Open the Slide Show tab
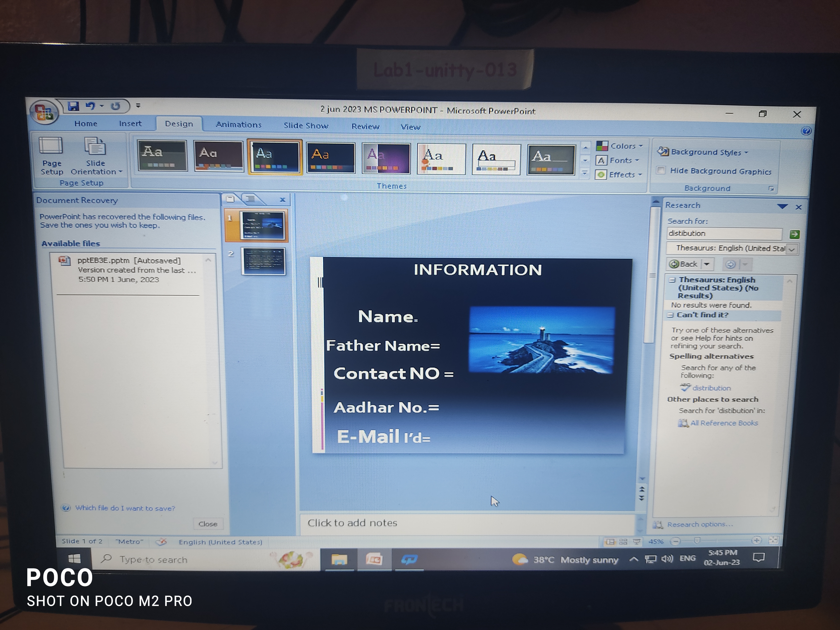Screen dimensions: 840x630 (306, 126)
